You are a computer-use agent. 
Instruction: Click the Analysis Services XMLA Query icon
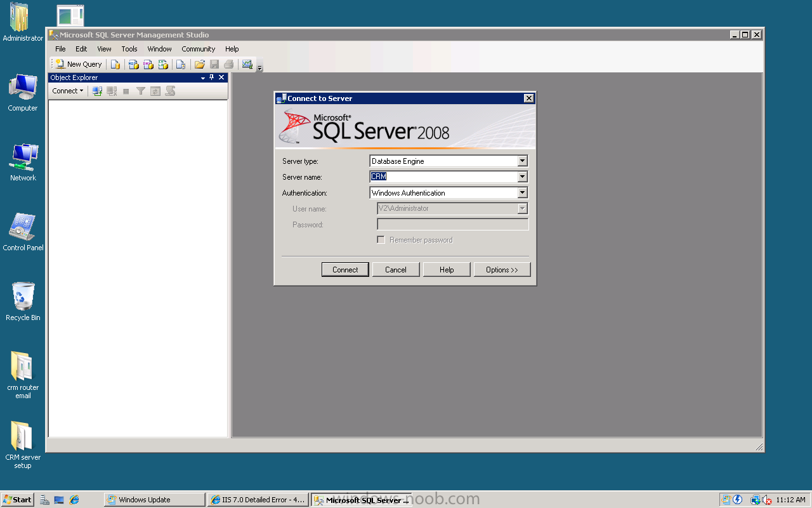coord(163,64)
